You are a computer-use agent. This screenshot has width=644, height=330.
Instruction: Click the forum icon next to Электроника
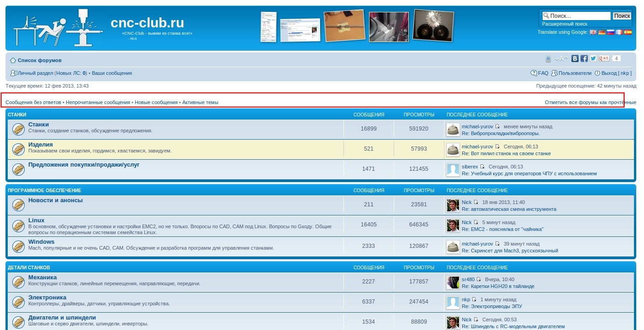click(x=19, y=302)
